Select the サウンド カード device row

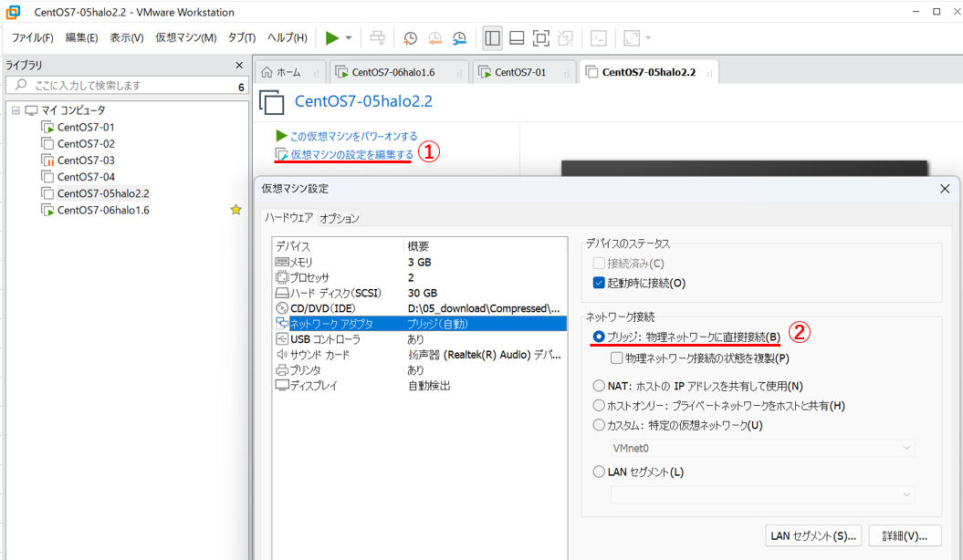pos(420,355)
